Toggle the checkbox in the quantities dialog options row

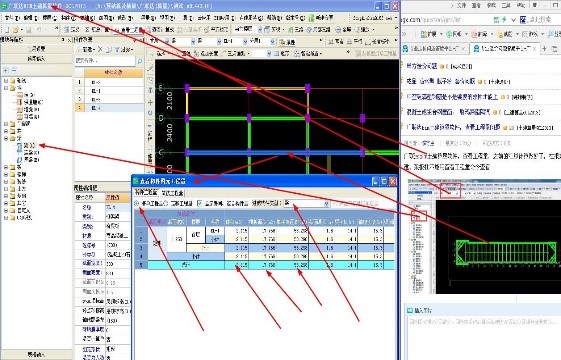[x=200, y=203]
